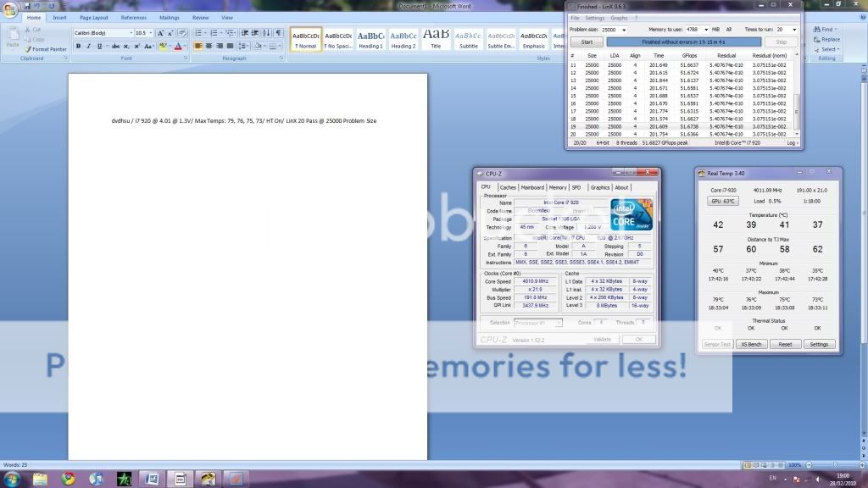This screenshot has width=868, height=488.
Task: Open the Log link in LinX status bar
Action: pyautogui.click(x=792, y=142)
